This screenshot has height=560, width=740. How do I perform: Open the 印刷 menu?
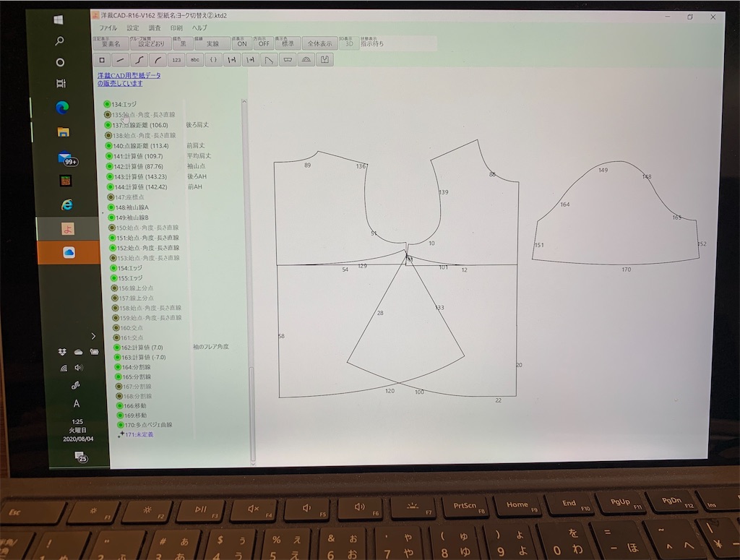[x=176, y=28]
